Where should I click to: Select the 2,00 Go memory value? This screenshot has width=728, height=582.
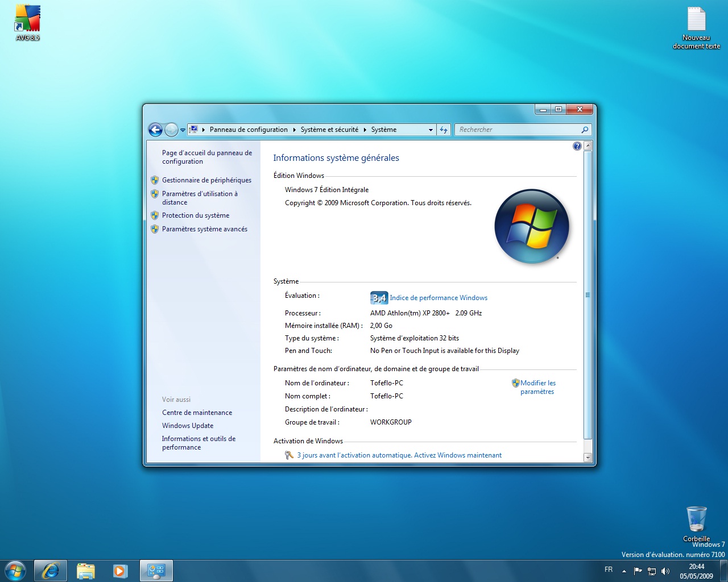tap(381, 326)
